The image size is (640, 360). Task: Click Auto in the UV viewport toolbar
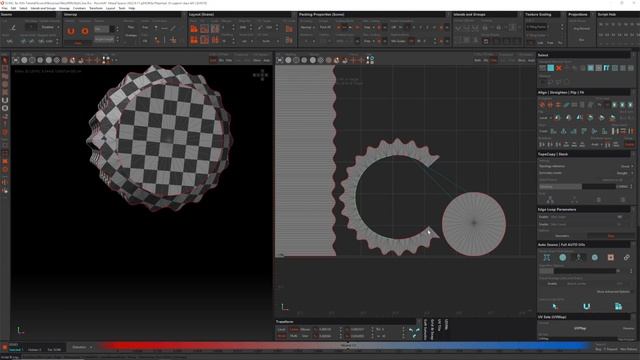click(531, 60)
